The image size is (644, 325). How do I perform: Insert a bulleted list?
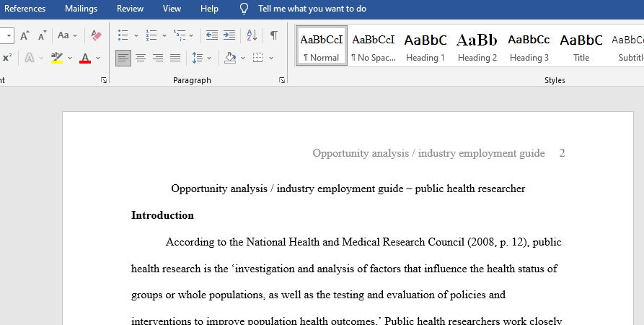[123, 35]
